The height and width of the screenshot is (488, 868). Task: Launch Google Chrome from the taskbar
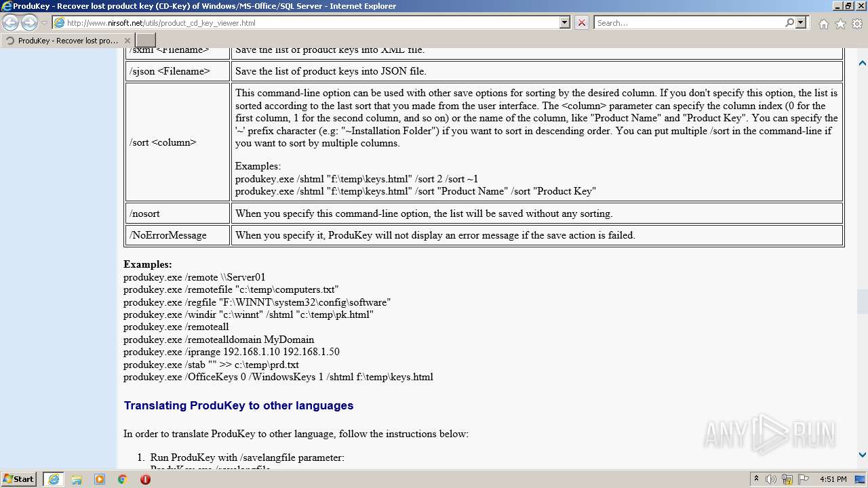pos(122,479)
